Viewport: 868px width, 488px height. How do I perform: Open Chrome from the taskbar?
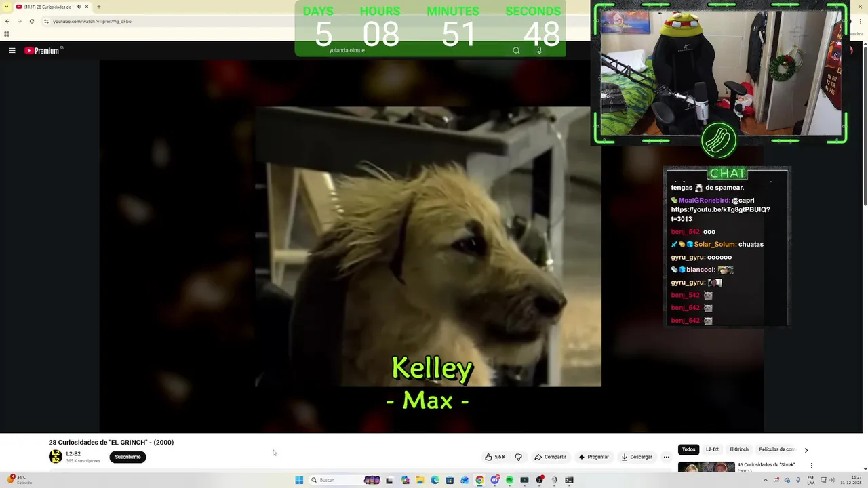pyautogui.click(x=479, y=480)
